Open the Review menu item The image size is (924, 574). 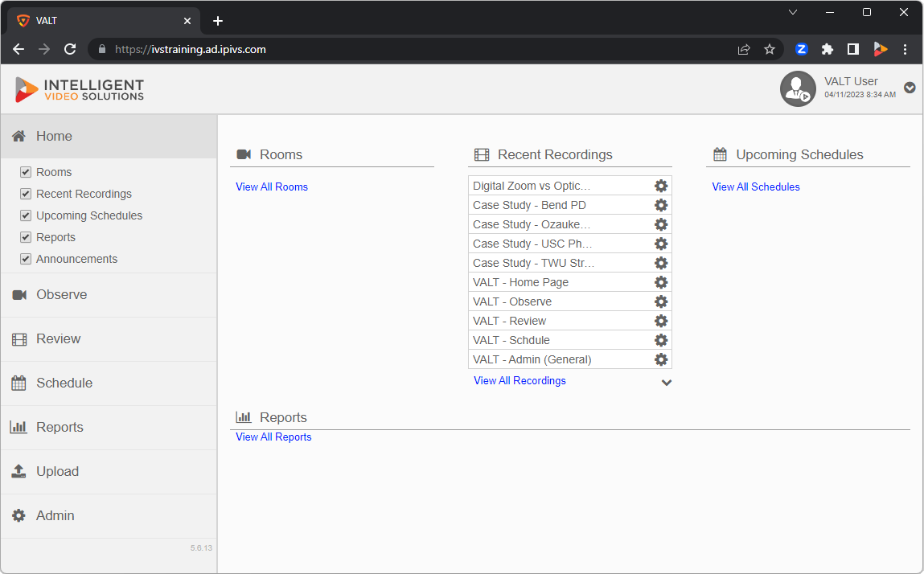[x=109, y=339]
